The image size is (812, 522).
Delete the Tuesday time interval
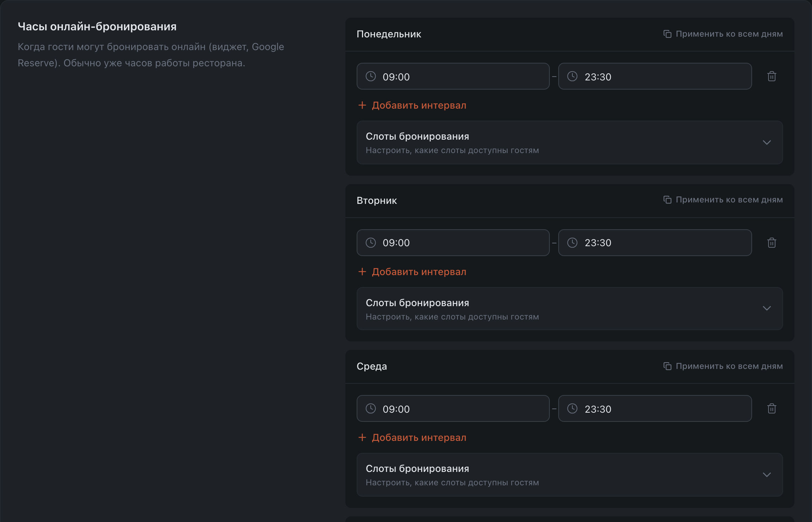point(771,243)
